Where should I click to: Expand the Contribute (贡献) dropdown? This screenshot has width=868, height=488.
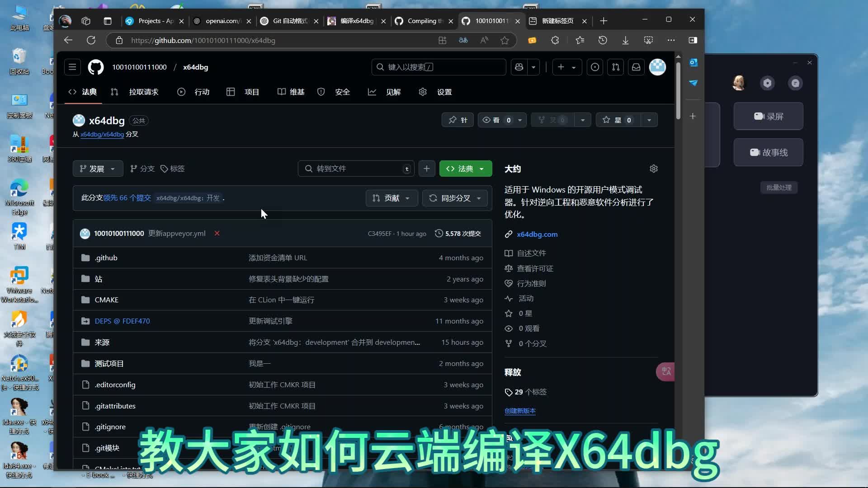[392, 198]
